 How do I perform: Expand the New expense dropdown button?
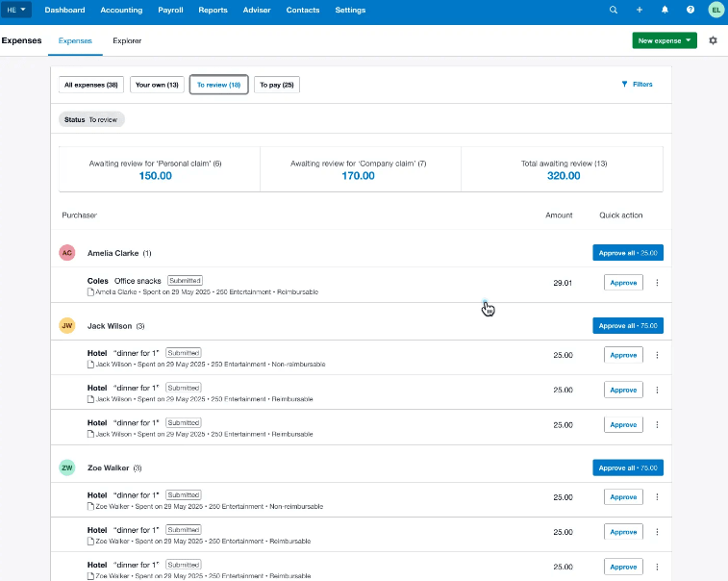pos(665,40)
